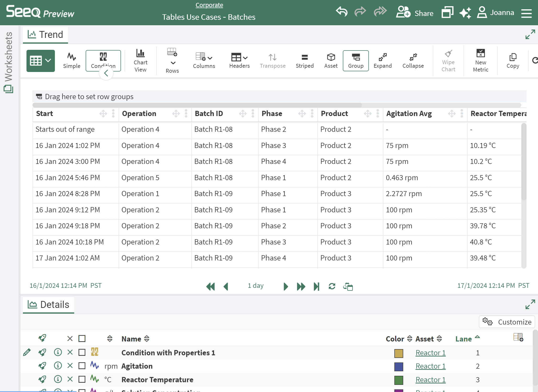Collapse toolbar with left chevron circle
This screenshot has height=392, width=538.
[x=106, y=73]
